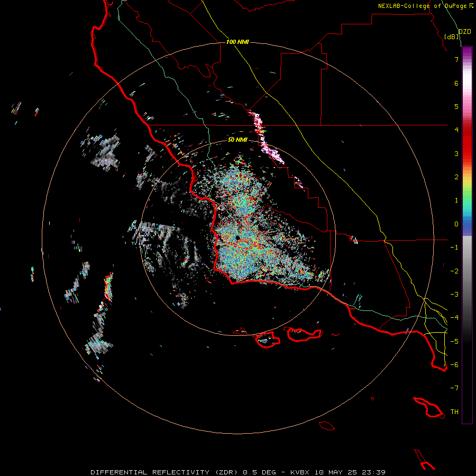Click the value 5 on the color scale
The width and height of the screenshot is (476, 476).
456,106
